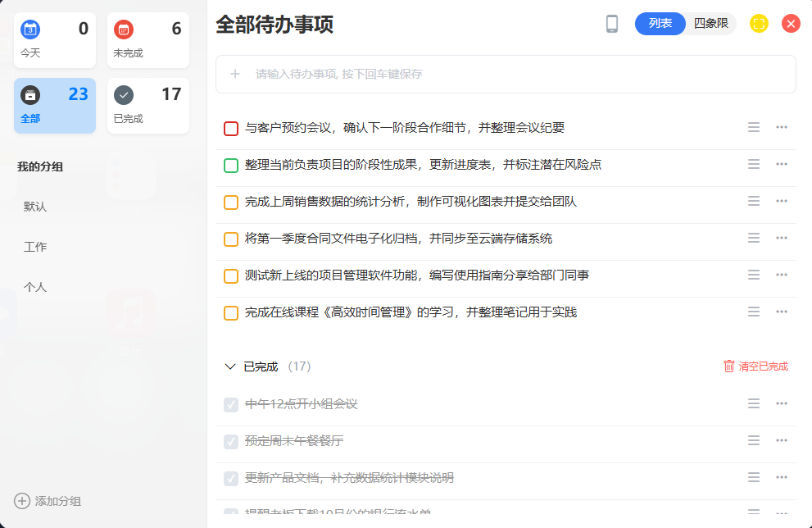The height and width of the screenshot is (528, 812).
Task: Open the 个人 group
Action: [x=35, y=287]
